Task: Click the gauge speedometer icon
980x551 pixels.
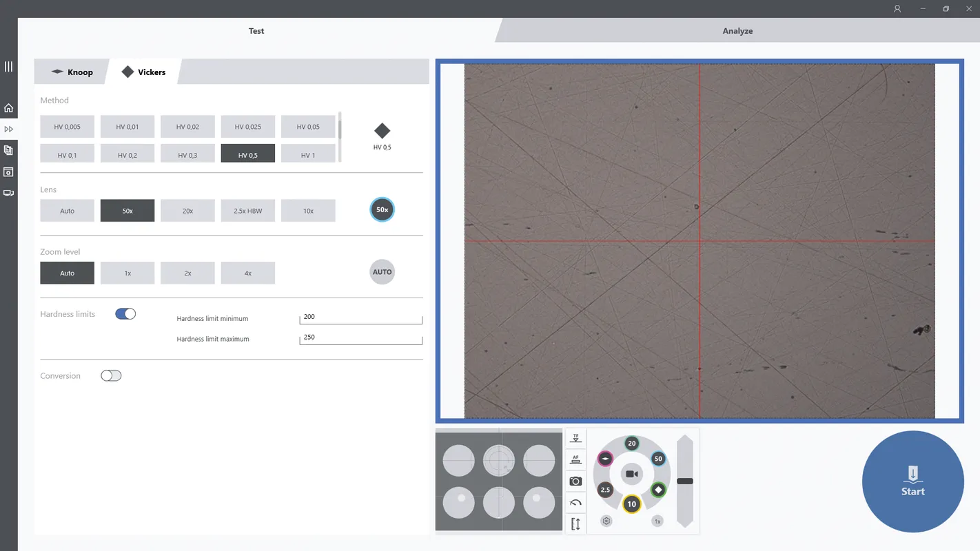Action: click(x=575, y=503)
